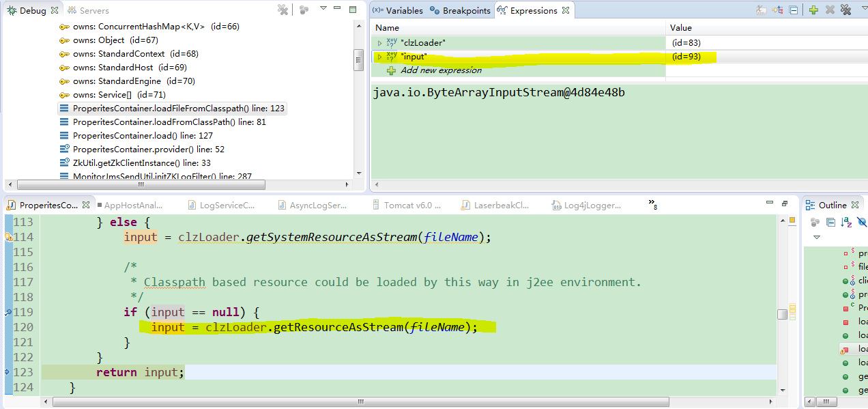Click the editor area restore icon

tap(785, 203)
